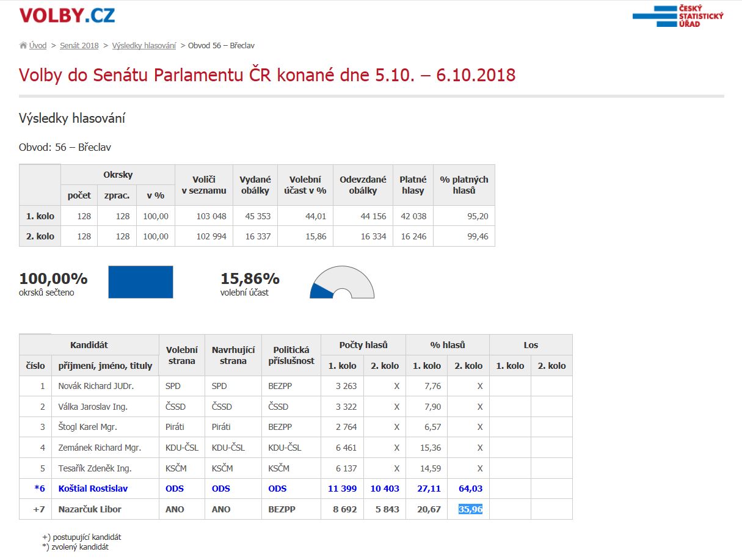The width and height of the screenshot is (742, 560).
Task: Open Senát 2018 breadcrumb link
Action: (x=79, y=46)
